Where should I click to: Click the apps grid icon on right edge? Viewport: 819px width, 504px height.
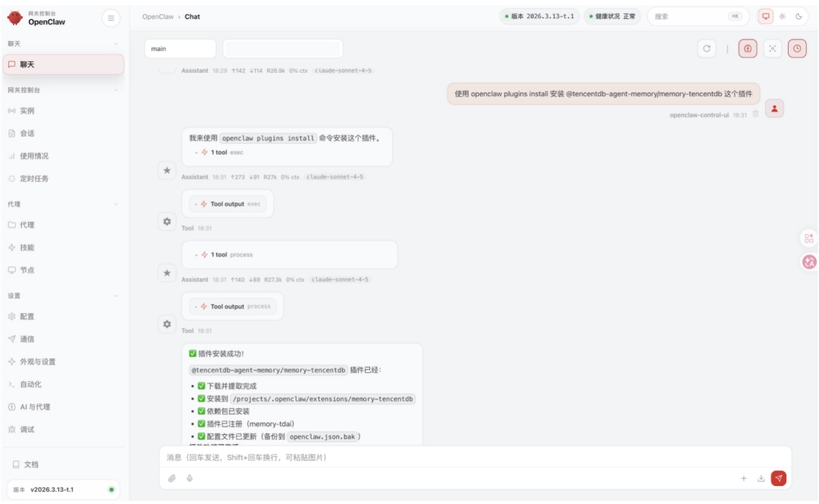click(x=808, y=237)
